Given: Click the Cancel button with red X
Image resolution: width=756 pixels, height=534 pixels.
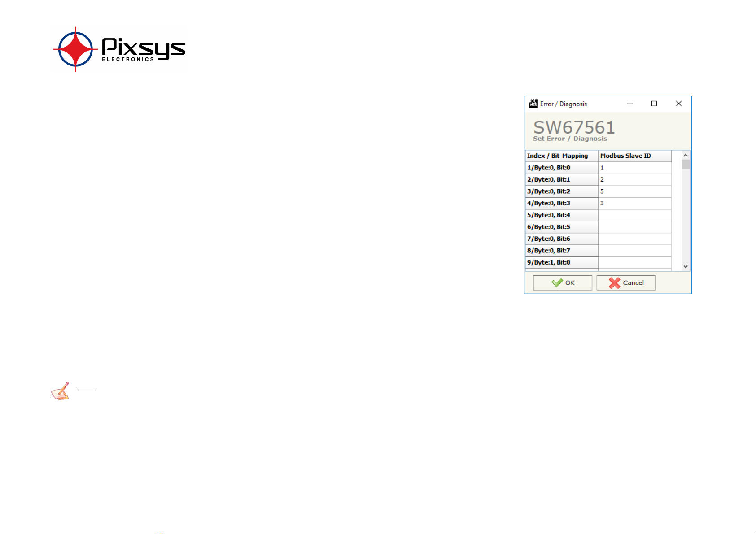Looking at the screenshot, I should click(626, 283).
